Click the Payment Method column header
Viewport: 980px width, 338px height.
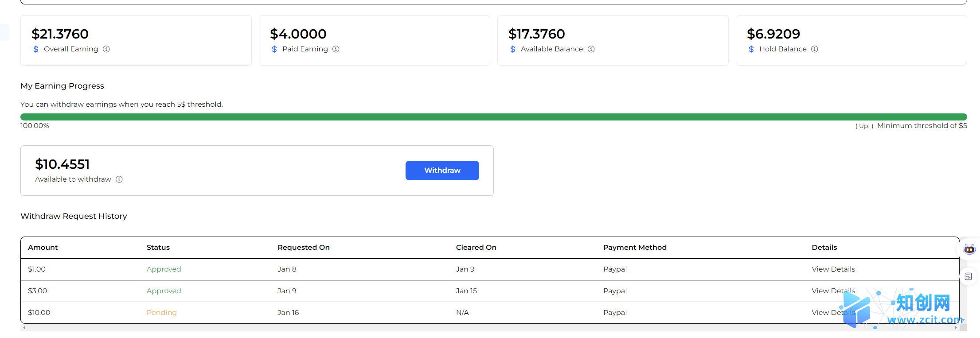(635, 248)
